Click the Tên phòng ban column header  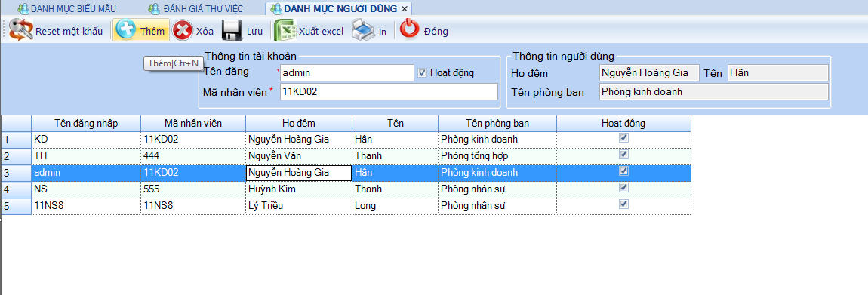(x=497, y=124)
